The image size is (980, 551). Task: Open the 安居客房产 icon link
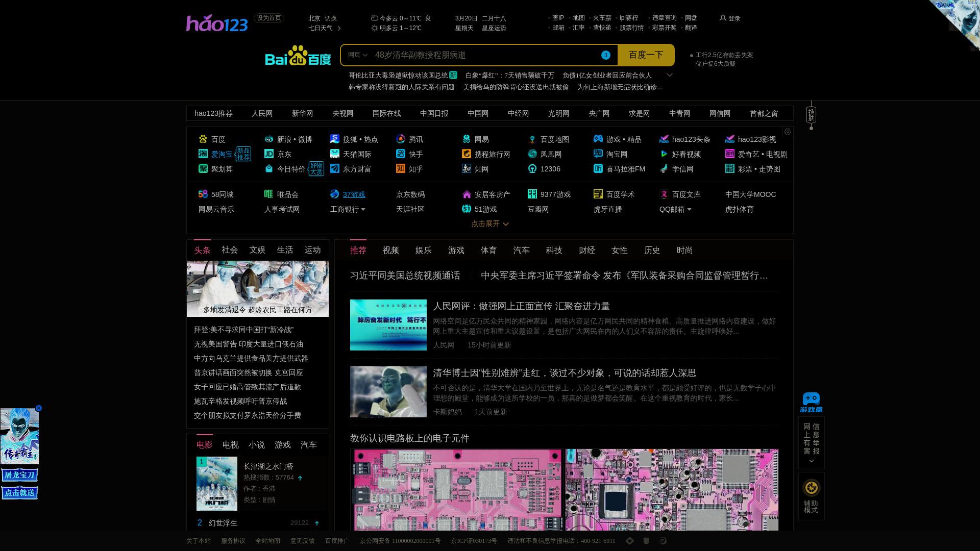(467, 194)
